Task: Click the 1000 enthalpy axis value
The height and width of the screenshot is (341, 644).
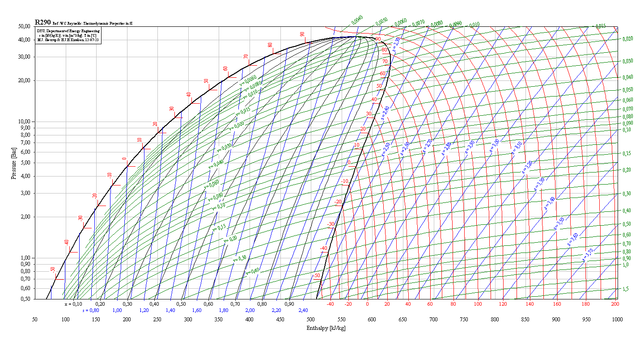Action: [617, 320]
